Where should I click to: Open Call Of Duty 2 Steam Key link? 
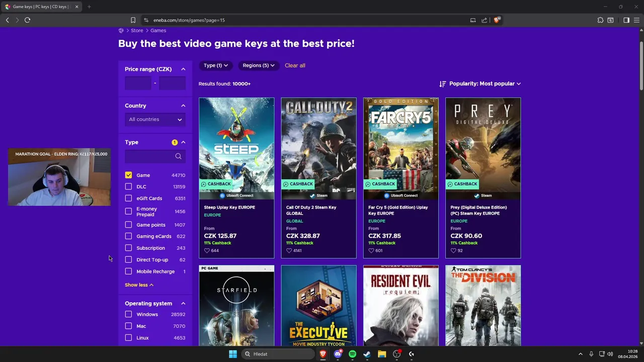tap(311, 210)
